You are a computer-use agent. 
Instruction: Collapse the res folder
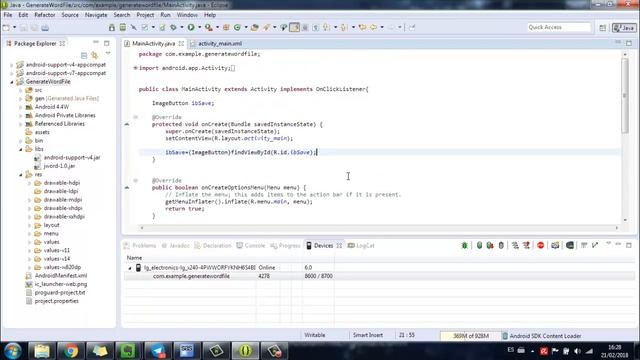[21, 175]
